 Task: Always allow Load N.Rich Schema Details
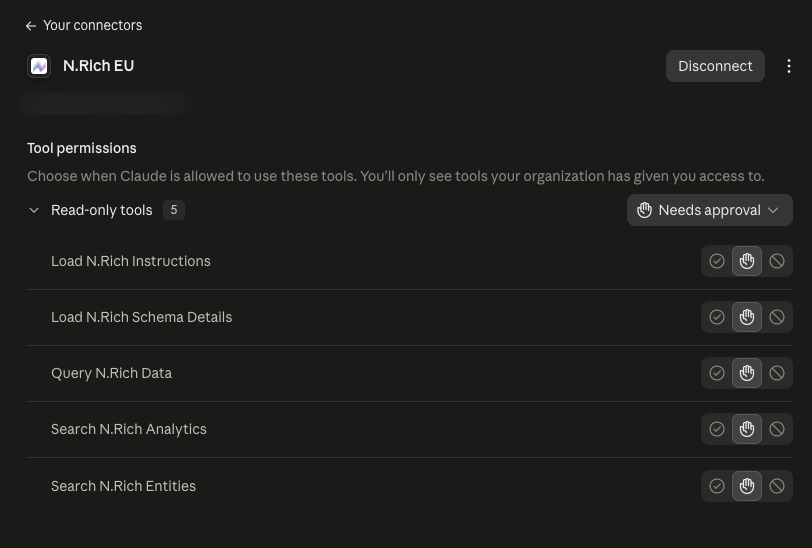[717, 317]
